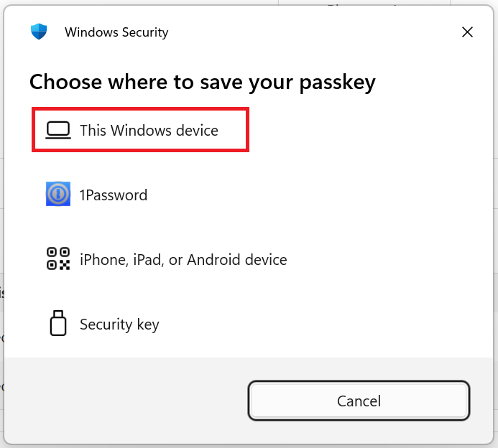Click the red-outlined This Windows device option
498x448 pixels.
[141, 130]
